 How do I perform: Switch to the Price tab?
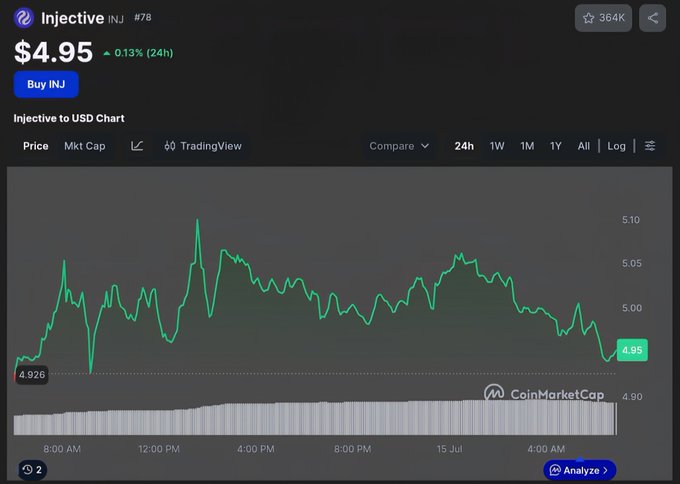click(x=36, y=146)
